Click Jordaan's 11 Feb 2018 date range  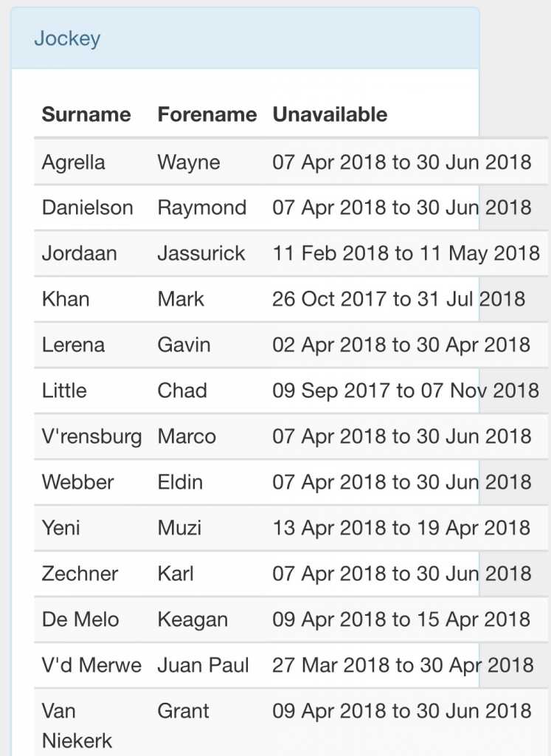tap(406, 253)
